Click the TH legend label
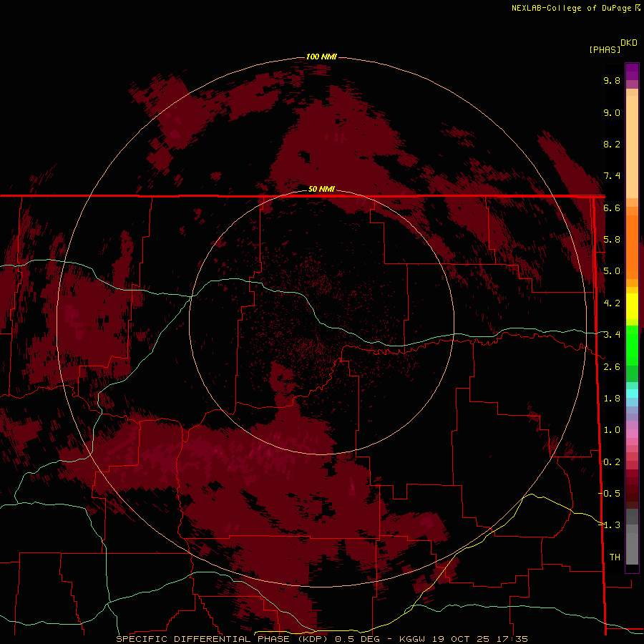 pos(615,557)
